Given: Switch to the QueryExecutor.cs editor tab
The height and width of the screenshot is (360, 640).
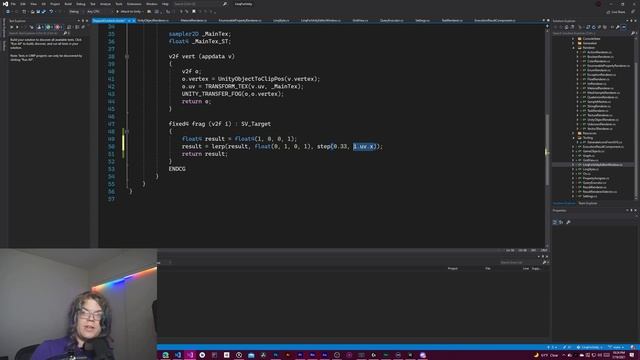Looking at the screenshot, I should (391, 20).
